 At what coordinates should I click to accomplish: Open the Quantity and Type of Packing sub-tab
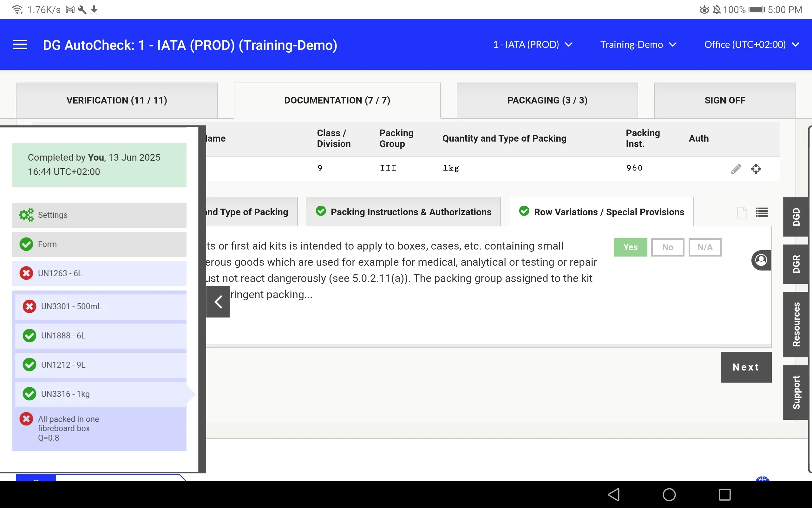[252, 212]
